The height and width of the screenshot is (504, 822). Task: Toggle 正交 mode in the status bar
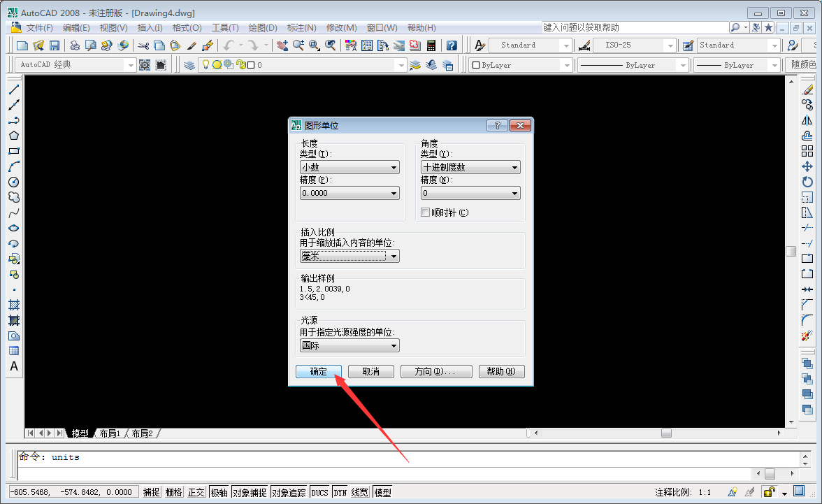coord(196,491)
